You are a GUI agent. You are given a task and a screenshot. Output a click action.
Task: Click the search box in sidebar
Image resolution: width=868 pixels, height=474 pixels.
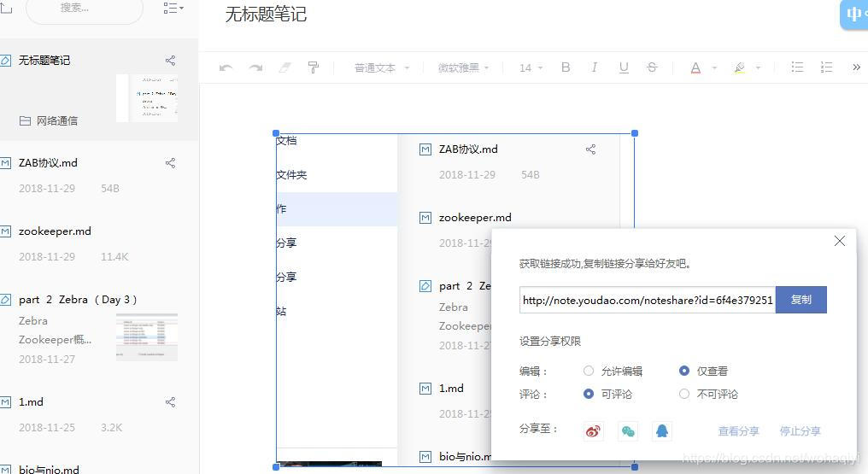[x=85, y=9]
